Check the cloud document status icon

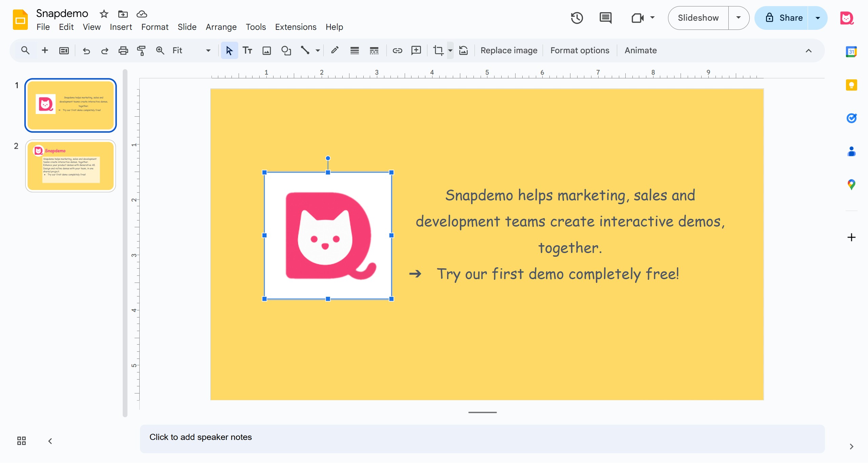click(141, 14)
